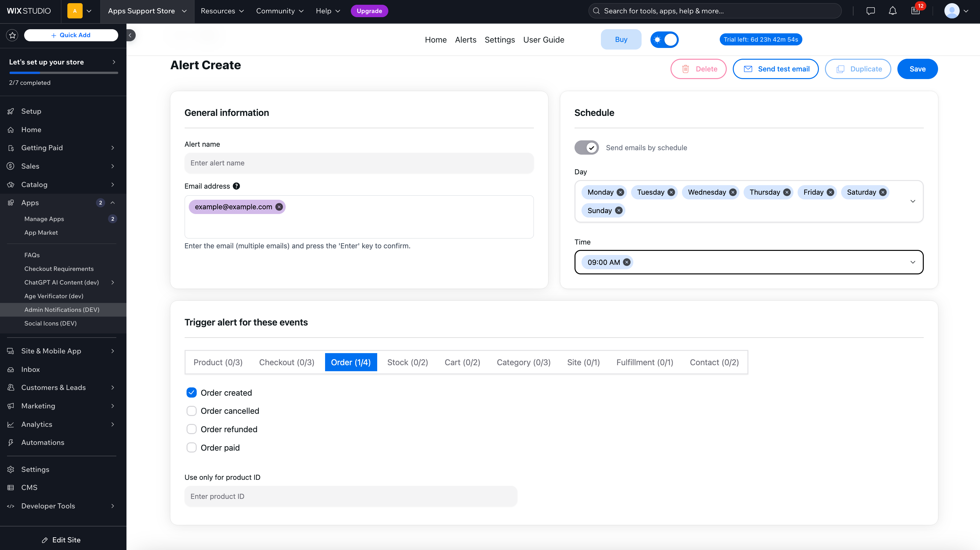Expand the Day dropdown arrow
The height and width of the screenshot is (550, 980).
(913, 201)
